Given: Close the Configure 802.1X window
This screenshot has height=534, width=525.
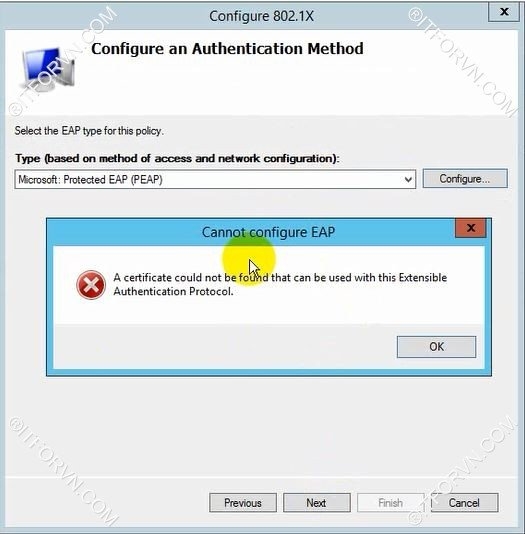Looking at the screenshot, I should click(504, 12).
